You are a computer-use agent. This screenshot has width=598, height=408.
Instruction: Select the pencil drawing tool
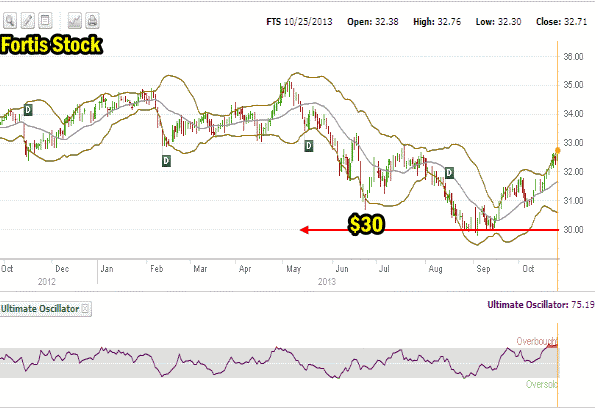pyautogui.click(x=27, y=21)
